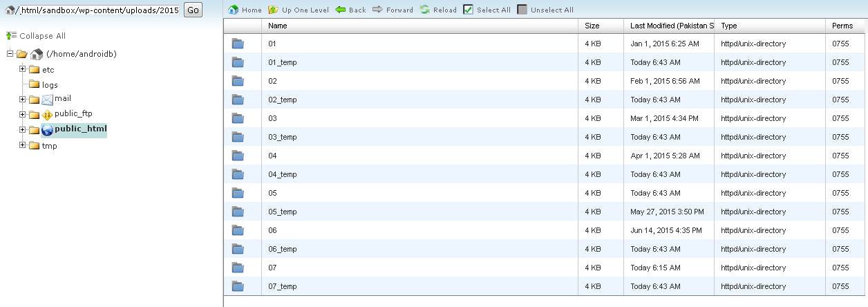Select the folder name 01
Screen dimensions: 868x307
point(272,44)
